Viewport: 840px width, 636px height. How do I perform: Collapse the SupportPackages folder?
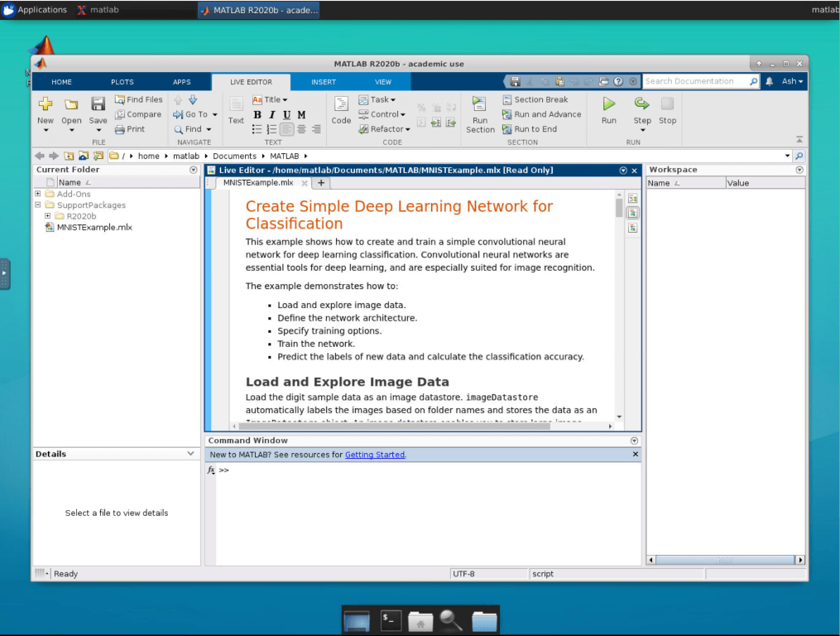[38, 205]
